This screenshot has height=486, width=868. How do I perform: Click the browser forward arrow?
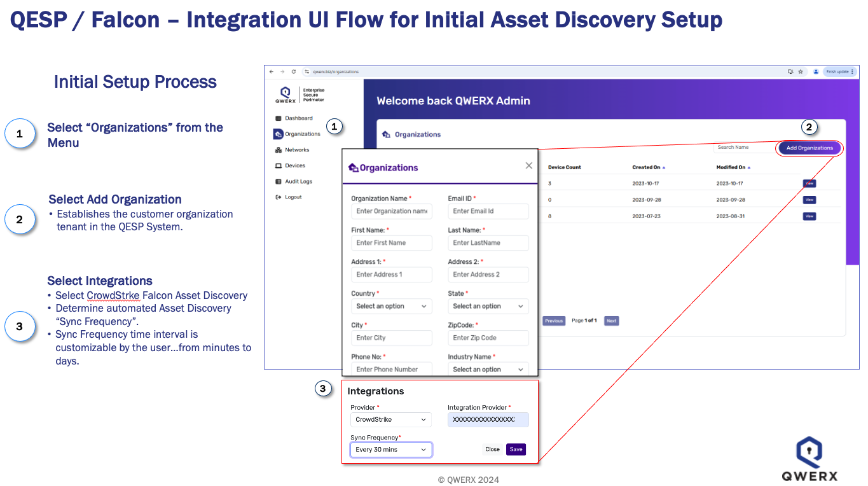(282, 72)
